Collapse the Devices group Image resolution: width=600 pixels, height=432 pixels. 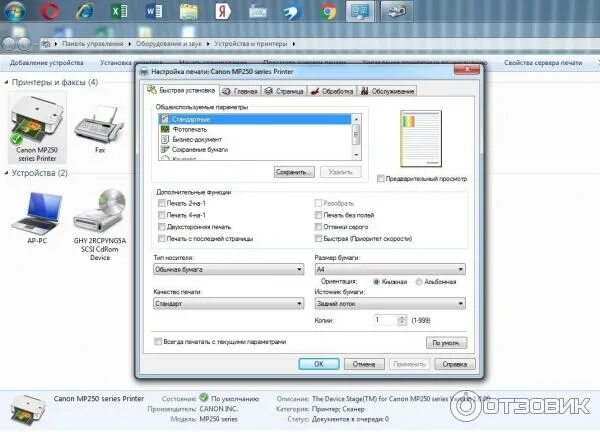[7, 173]
